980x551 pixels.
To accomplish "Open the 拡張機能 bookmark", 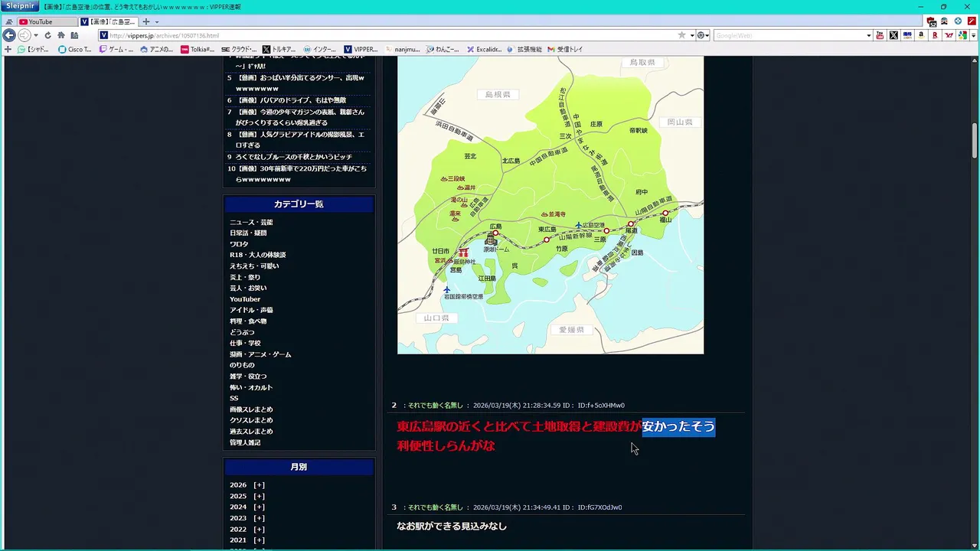I will (524, 49).
